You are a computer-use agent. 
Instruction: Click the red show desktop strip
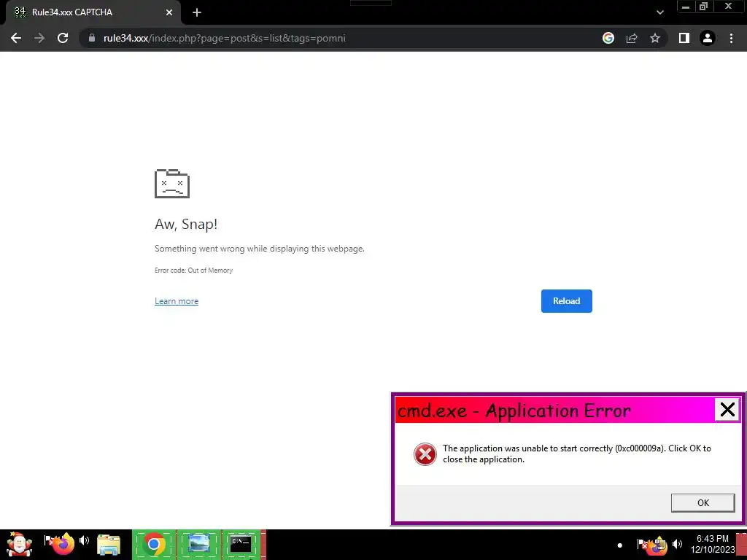[x=741, y=545]
